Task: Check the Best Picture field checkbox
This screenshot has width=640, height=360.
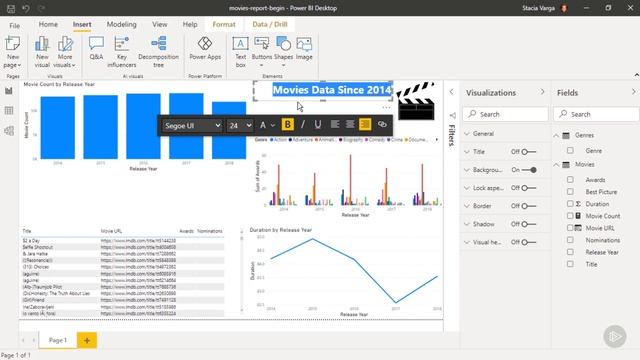Action: click(570, 191)
